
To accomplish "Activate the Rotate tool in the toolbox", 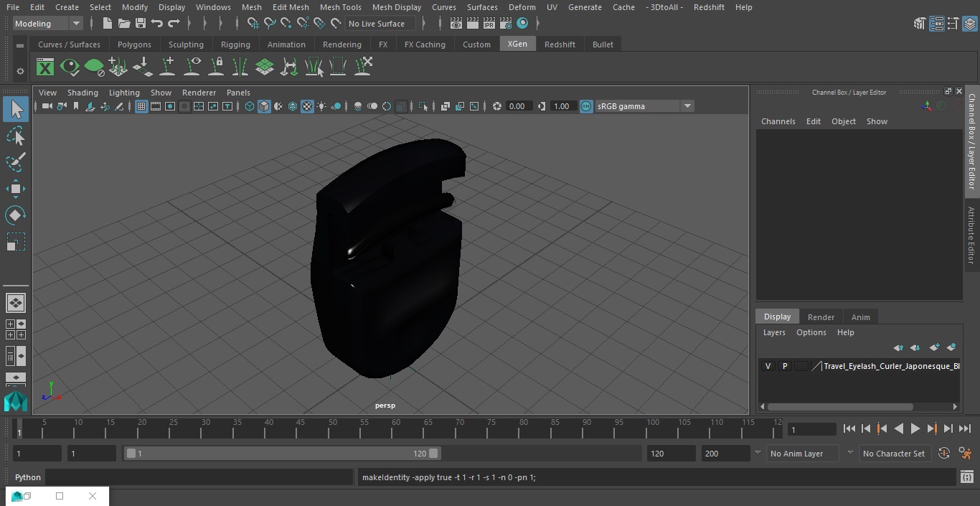I will 15,215.
